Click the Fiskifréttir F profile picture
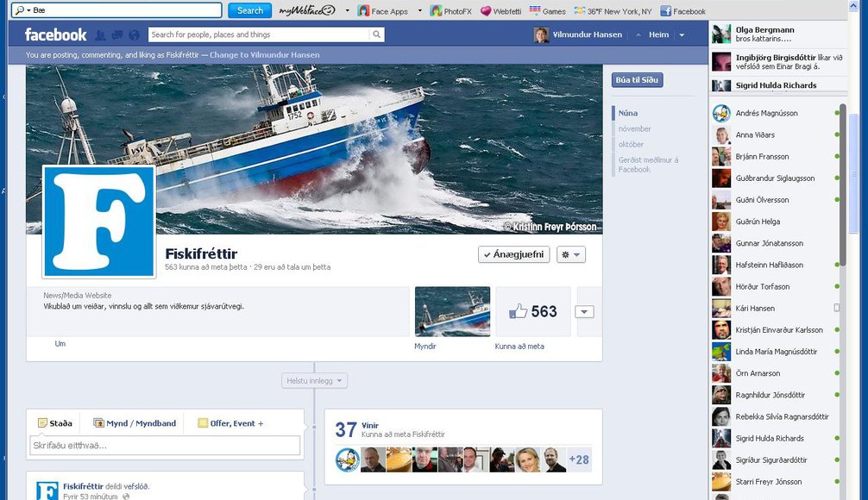 tap(99, 222)
